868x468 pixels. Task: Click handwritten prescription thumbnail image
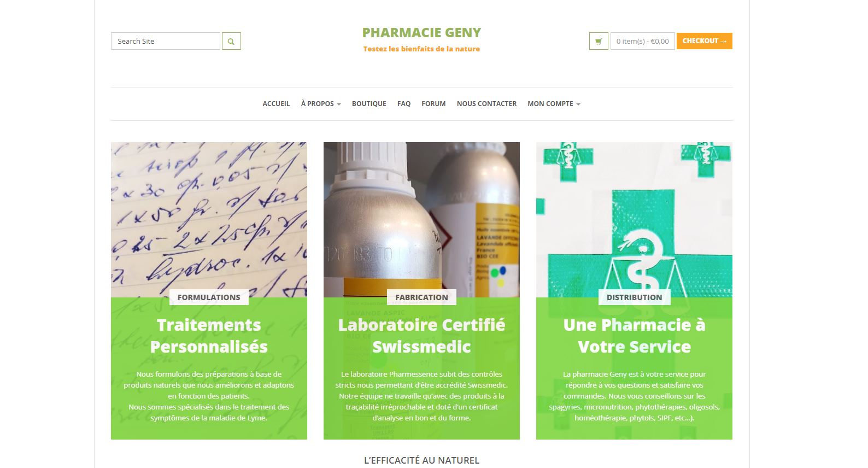click(x=209, y=220)
